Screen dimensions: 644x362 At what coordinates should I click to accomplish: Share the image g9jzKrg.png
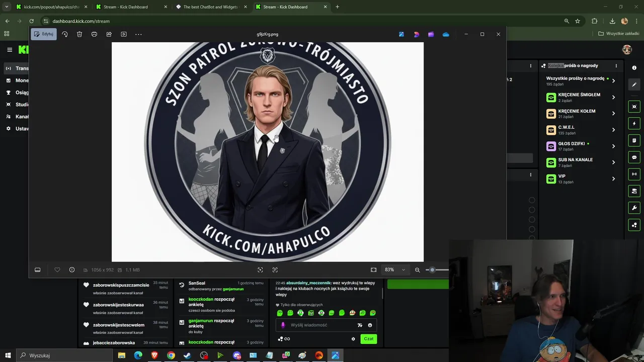[x=109, y=34]
